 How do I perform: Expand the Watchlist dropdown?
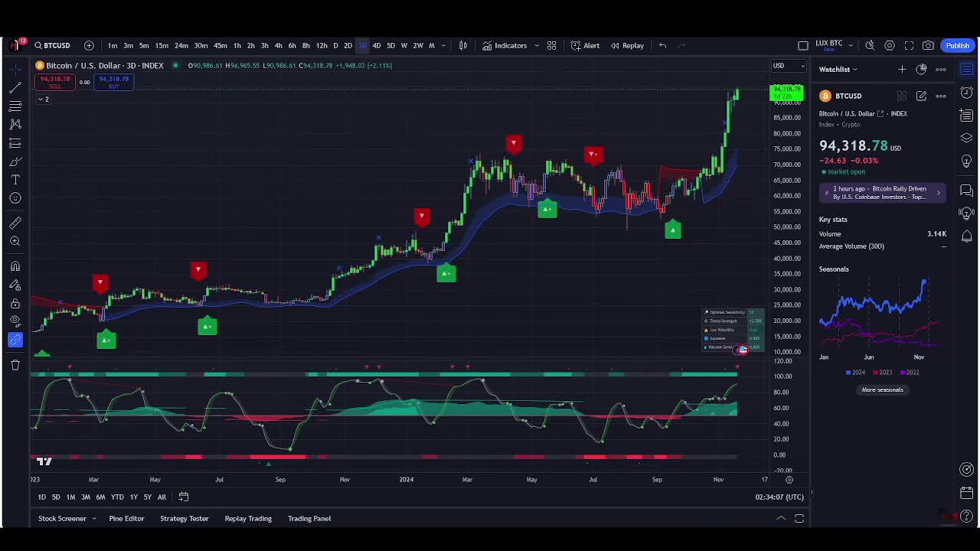tap(838, 70)
